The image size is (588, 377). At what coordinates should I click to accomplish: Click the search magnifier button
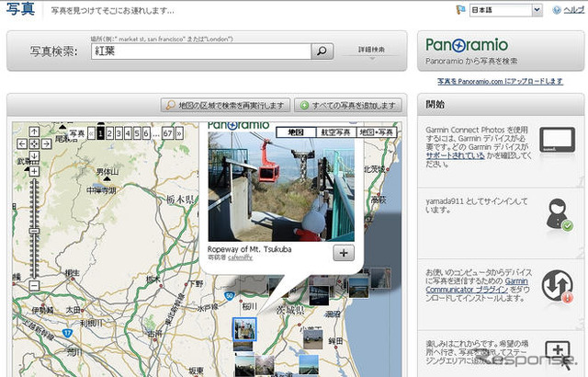(x=322, y=51)
